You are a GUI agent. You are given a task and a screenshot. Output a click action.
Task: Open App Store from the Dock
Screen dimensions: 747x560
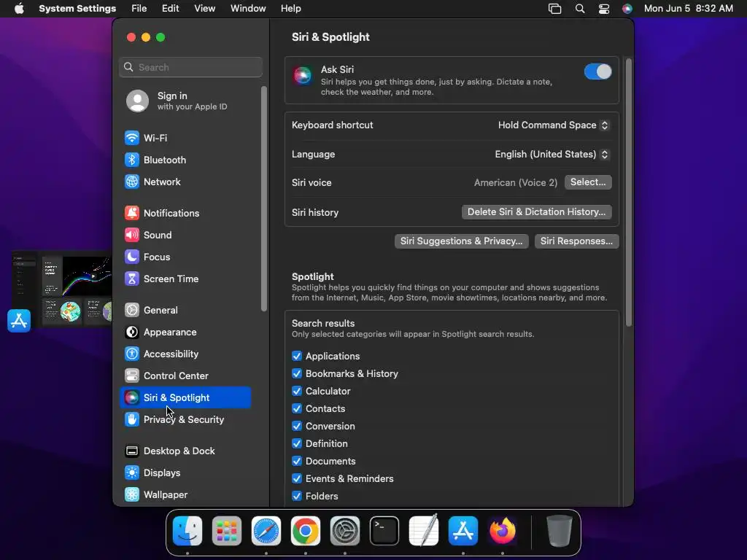click(463, 531)
